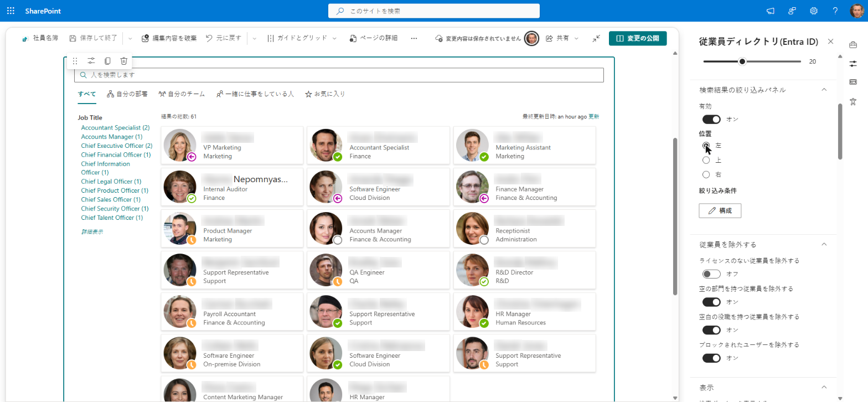Open the 共有 share dropdown
868x402 pixels.
tap(562, 38)
